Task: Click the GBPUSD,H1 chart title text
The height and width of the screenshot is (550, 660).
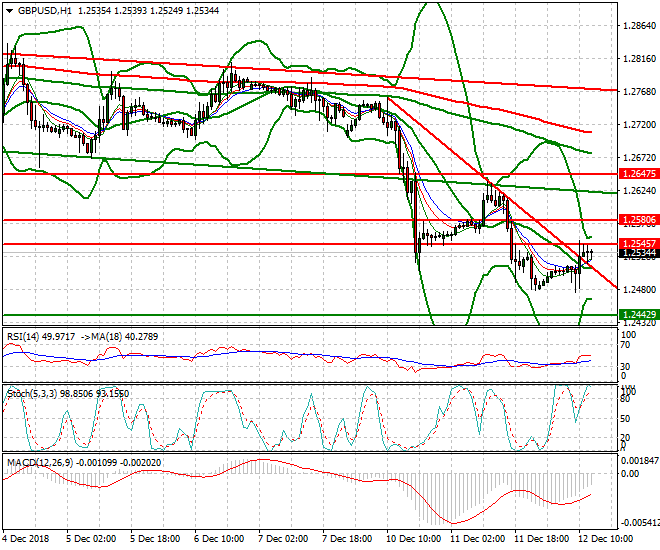Action: point(45,11)
